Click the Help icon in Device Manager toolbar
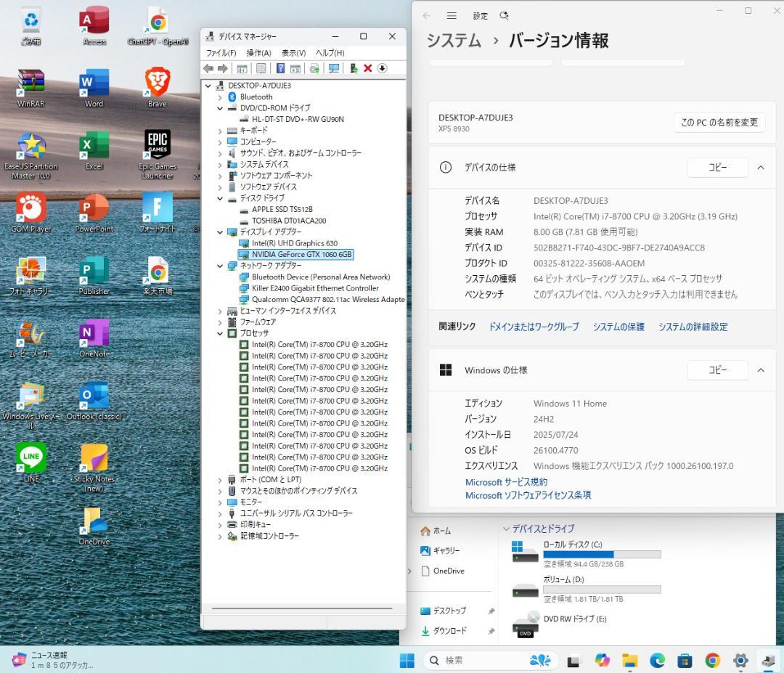The image size is (784, 673). pos(282,68)
